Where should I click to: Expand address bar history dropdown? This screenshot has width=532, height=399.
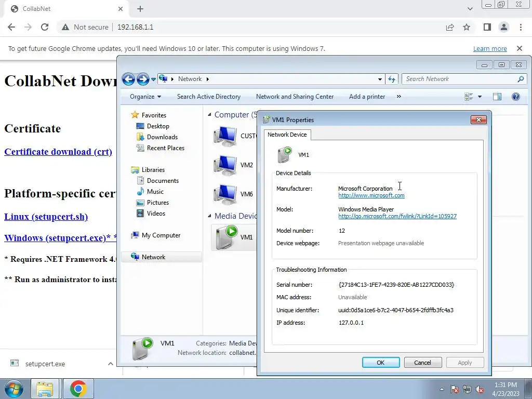click(380, 79)
